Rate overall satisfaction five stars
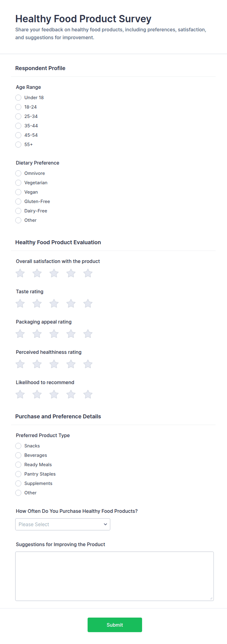Viewport: 227px width, 644px height. tap(88, 273)
